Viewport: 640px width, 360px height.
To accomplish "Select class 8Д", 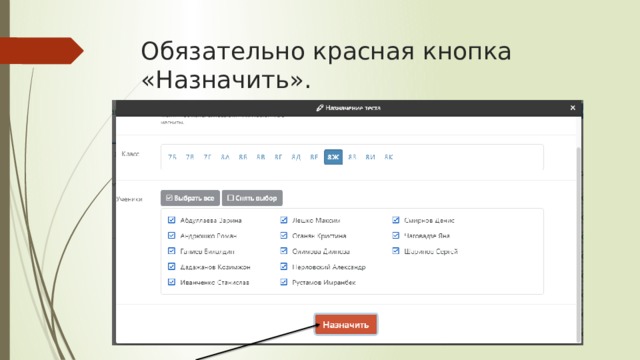I will click(296, 157).
